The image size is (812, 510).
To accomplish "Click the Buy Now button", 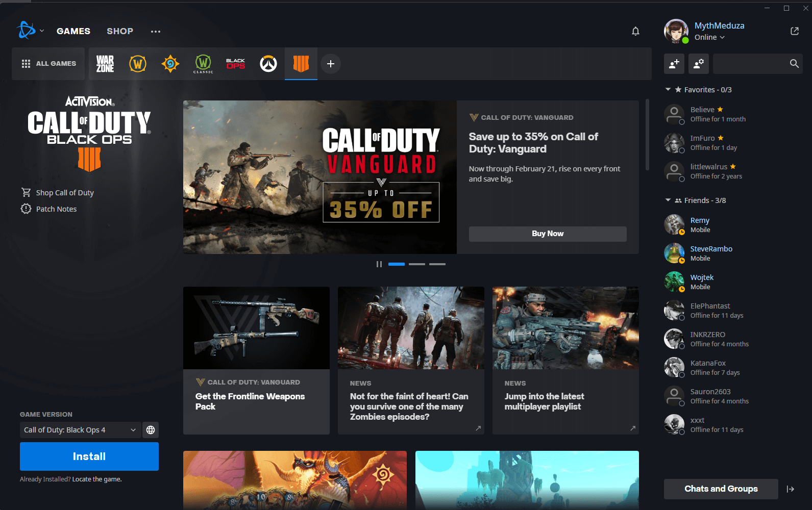I will (548, 234).
